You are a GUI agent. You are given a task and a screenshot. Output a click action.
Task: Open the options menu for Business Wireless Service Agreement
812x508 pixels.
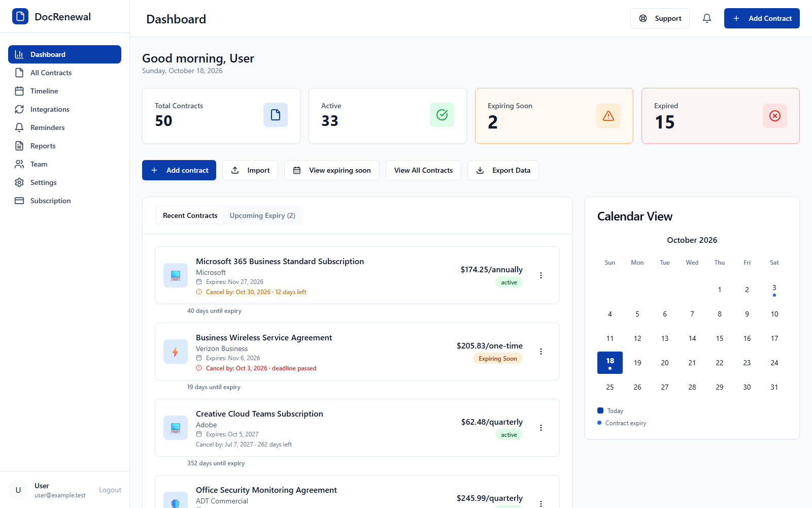tap(541, 352)
